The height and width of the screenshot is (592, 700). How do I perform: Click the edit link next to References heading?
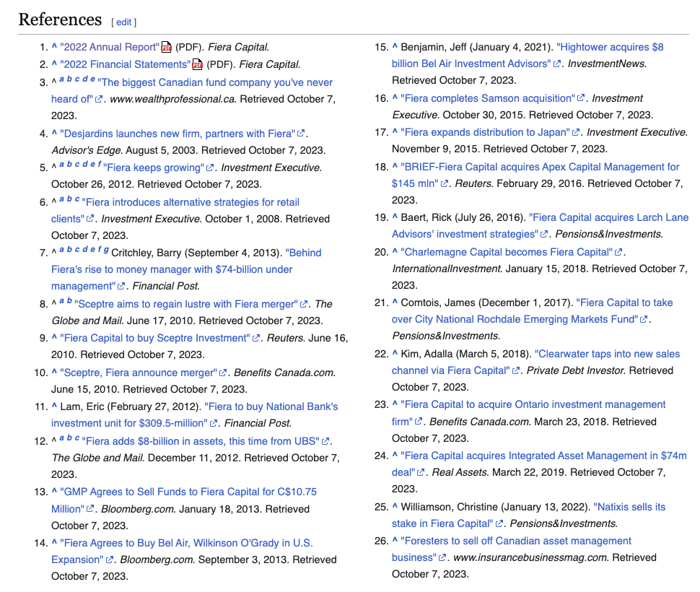(123, 22)
